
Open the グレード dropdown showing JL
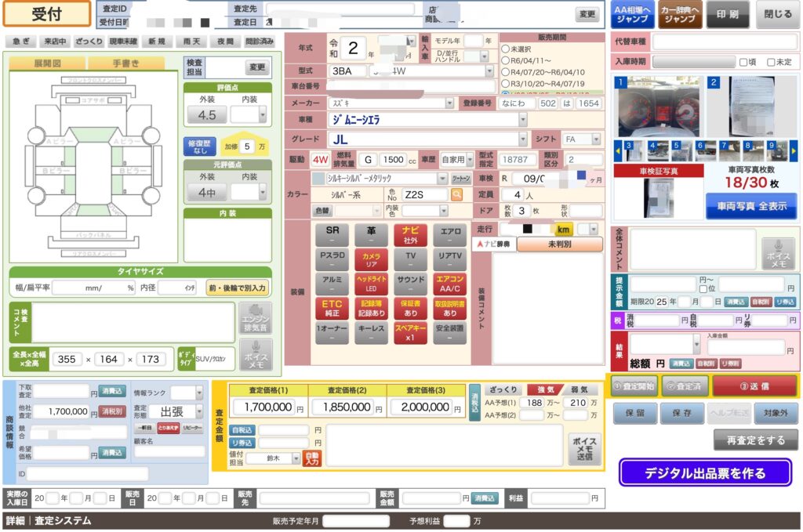(x=522, y=139)
